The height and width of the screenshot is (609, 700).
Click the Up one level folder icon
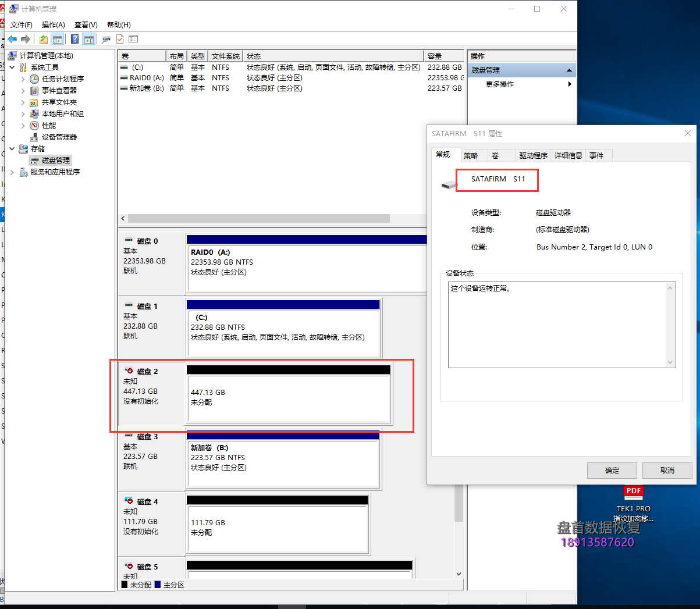click(44, 39)
